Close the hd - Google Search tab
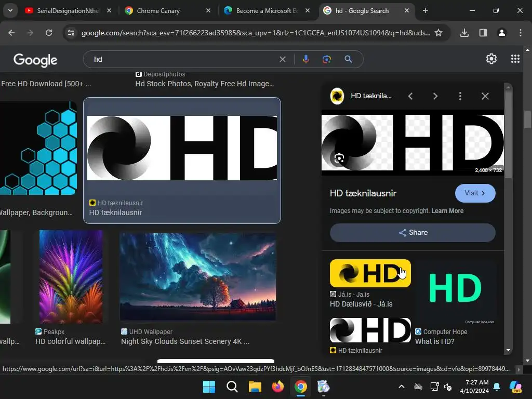 tap(407, 11)
